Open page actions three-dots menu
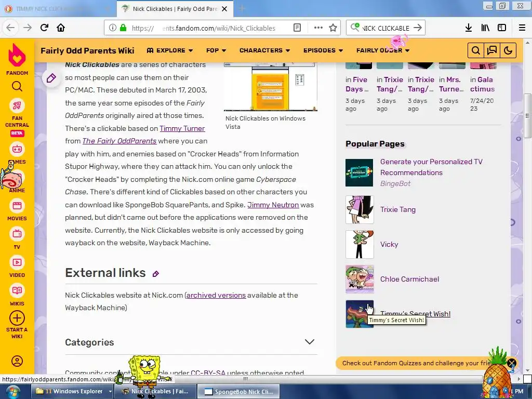The width and height of the screenshot is (532, 399). (318, 28)
